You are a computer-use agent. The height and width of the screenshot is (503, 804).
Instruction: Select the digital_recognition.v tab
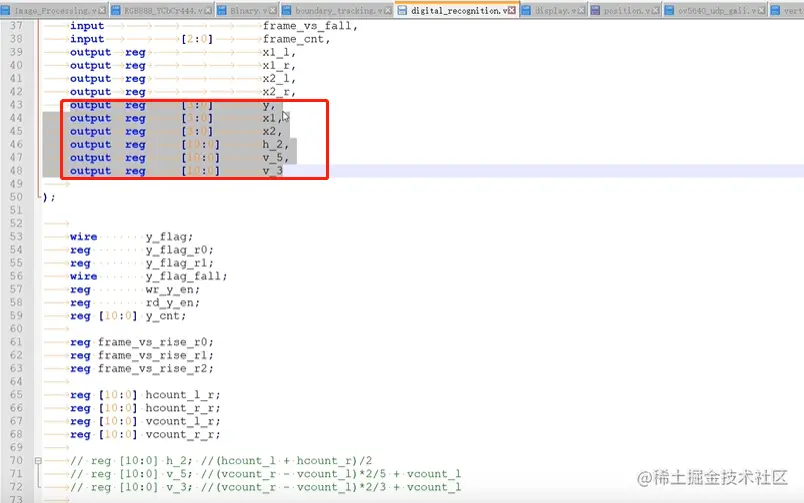pyautogui.click(x=459, y=10)
